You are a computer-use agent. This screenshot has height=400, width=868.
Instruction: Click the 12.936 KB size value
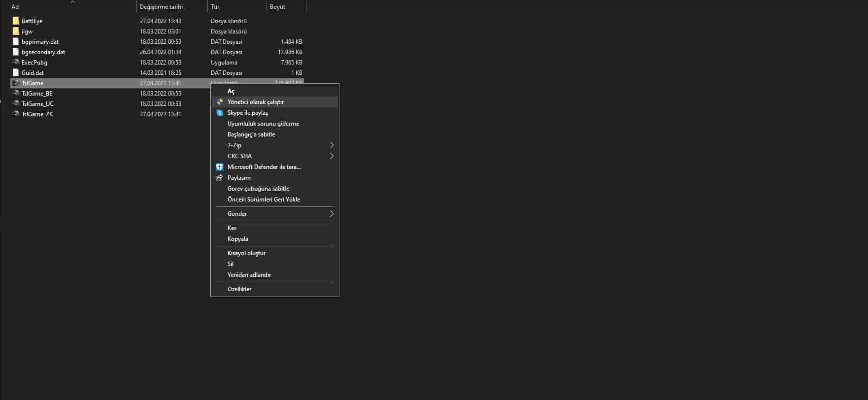click(x=290, y=52)
